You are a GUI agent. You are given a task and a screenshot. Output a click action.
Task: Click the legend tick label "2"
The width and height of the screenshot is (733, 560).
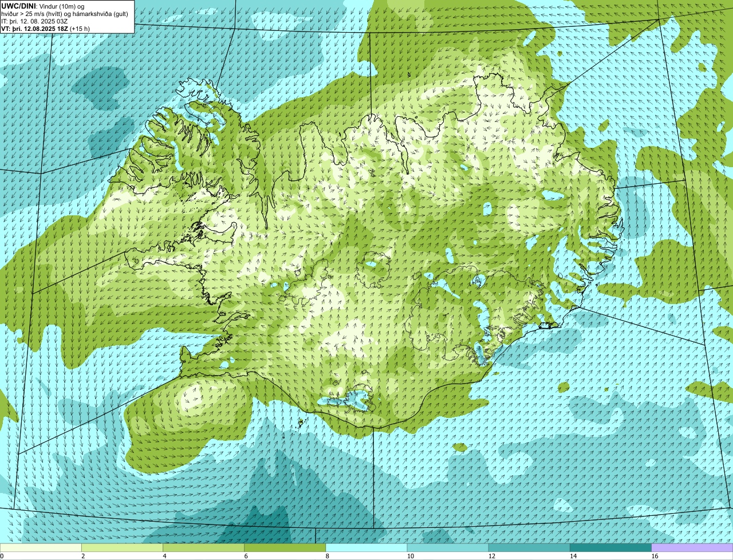pos(83,556)
